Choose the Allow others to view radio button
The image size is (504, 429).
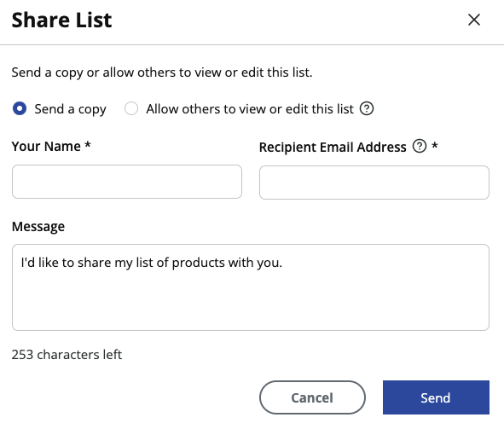131,108
